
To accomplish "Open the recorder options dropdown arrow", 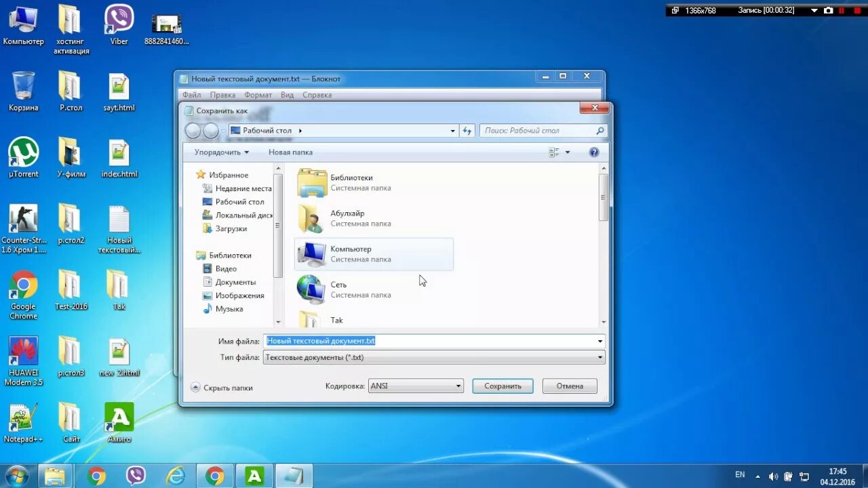I will 814,10.
